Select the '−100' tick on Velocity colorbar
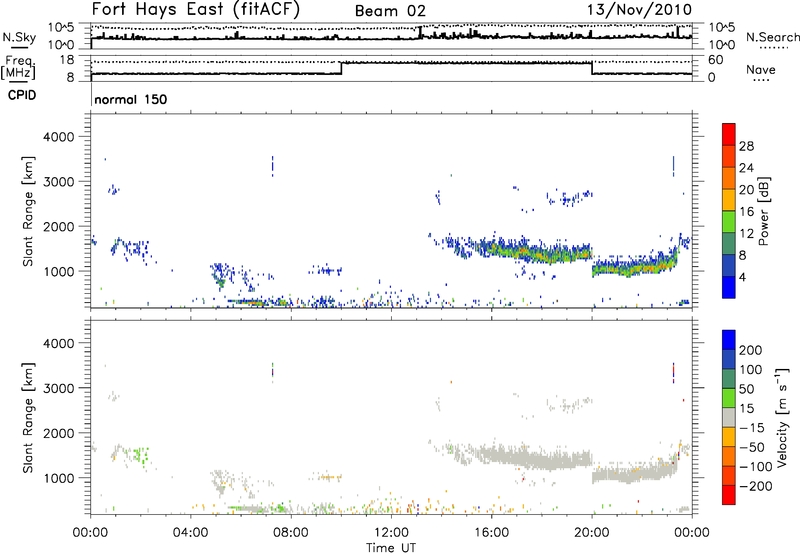 click(755, 467)
